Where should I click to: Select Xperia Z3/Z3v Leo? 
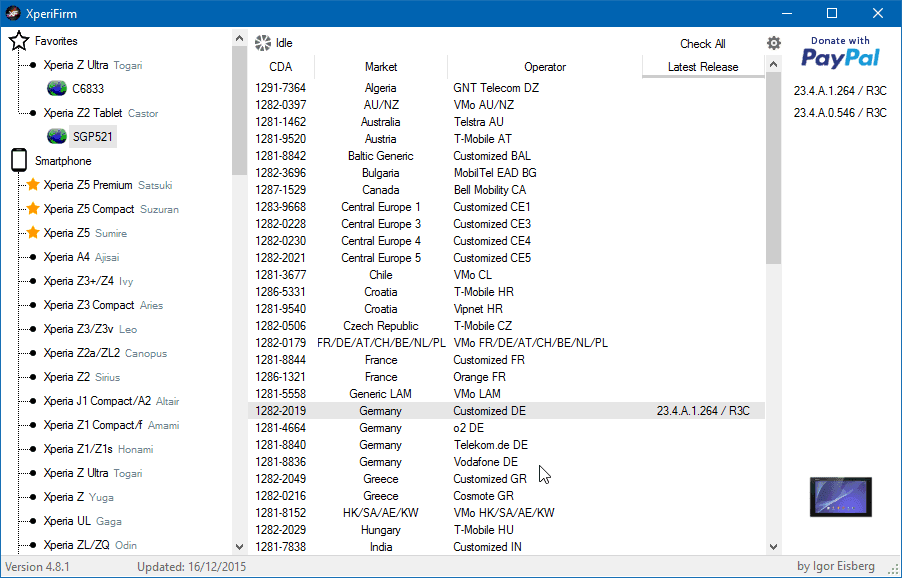(90, 329)
